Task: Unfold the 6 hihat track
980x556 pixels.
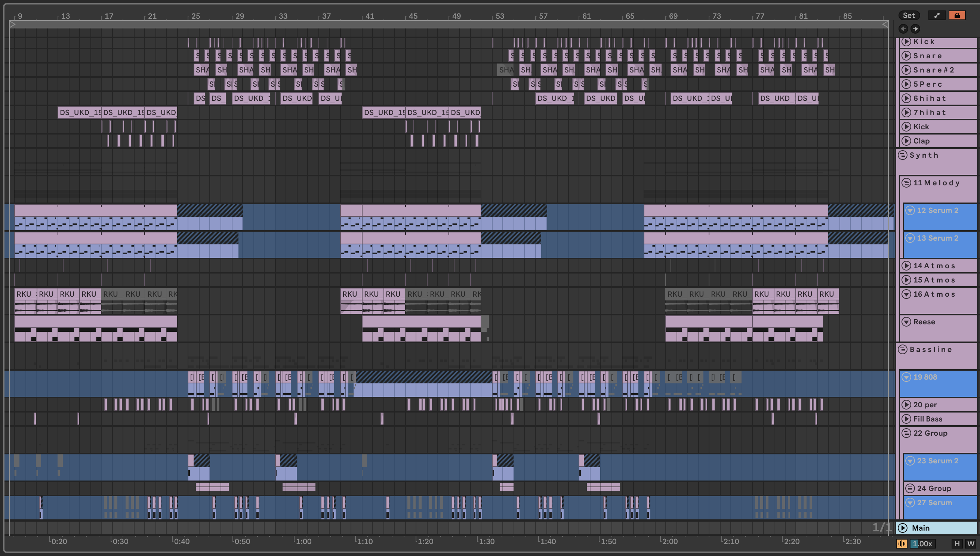Action: pos(906,98)
